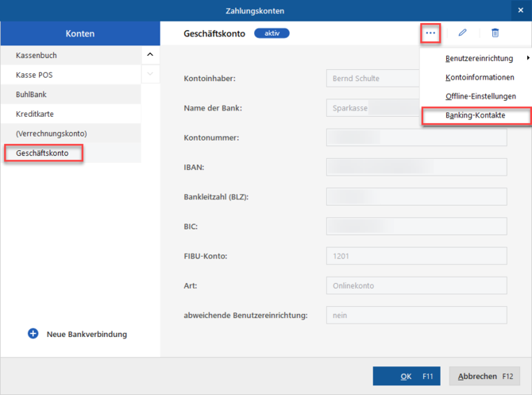Viewport: 532px width, 395px height.
Task: Delete account with trash icon
Action: (495, 33)
